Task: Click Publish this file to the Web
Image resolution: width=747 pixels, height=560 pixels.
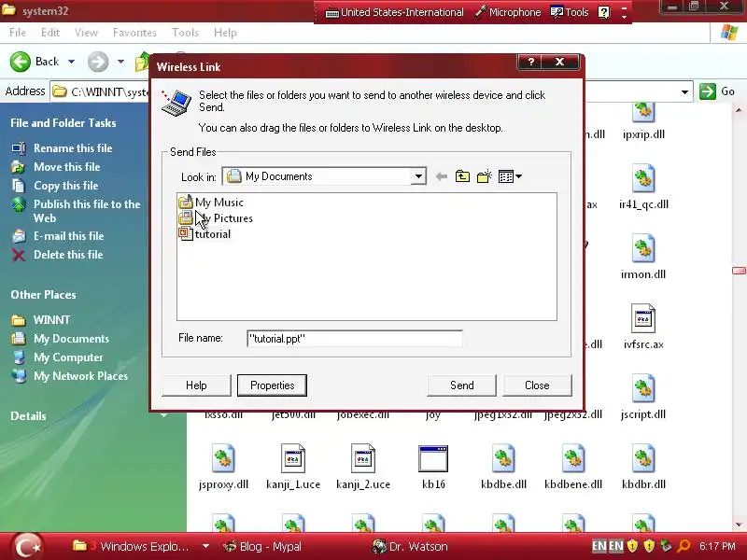Action: [x=87, y=211]
